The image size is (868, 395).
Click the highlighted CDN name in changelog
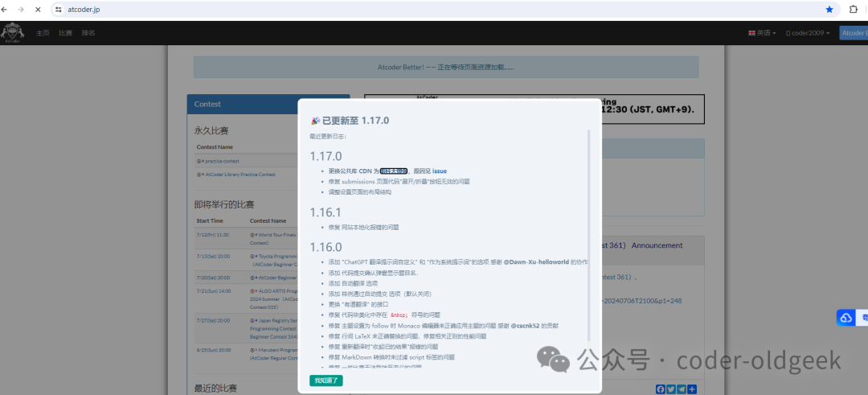click(394, 171)
